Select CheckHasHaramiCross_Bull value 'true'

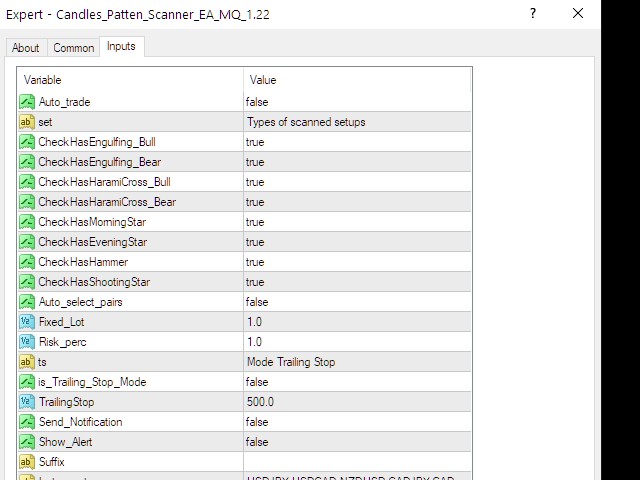point(255,182)
